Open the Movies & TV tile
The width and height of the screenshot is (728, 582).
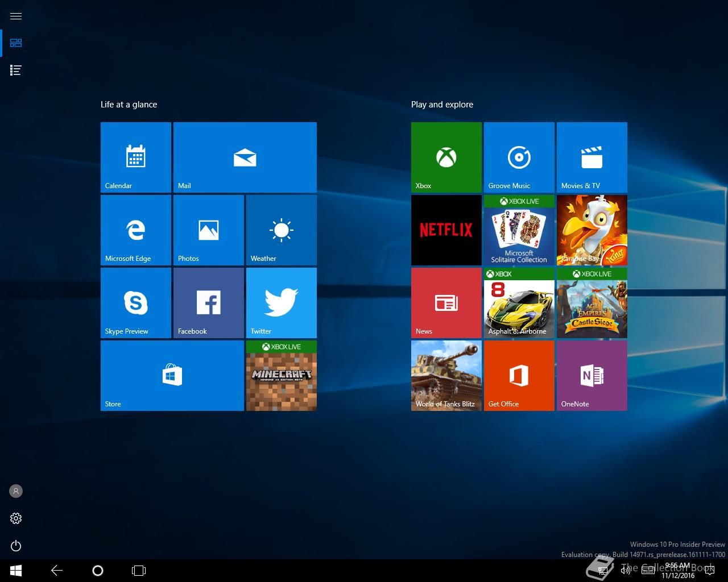click(592, 157)
